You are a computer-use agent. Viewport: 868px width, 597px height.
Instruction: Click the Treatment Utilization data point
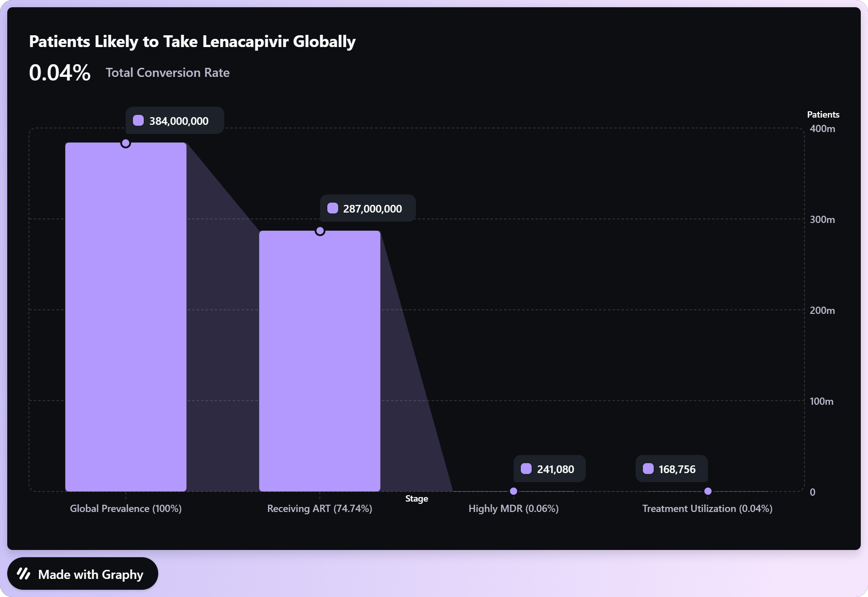tap(708, 491)
